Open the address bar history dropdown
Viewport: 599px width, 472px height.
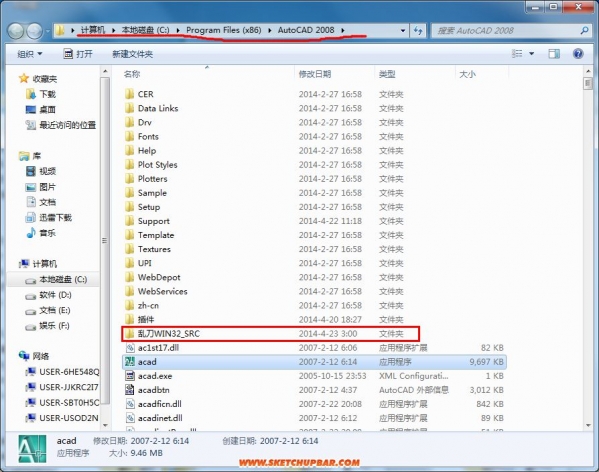(x=403, y=31)
